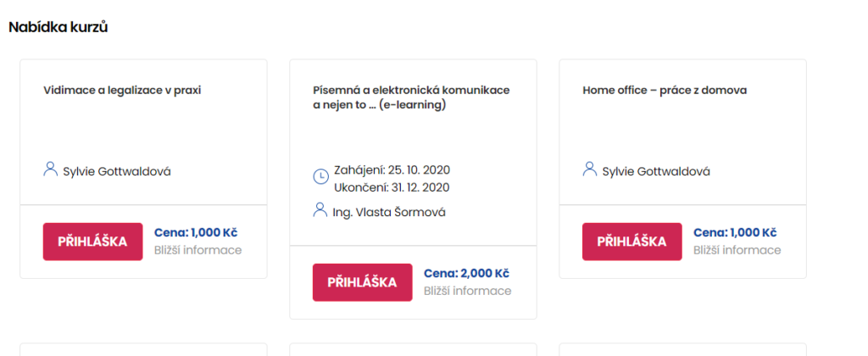Open Home office – práce z domova title
This screenshot has width=868, height=356.
click(x=665, y=90)
